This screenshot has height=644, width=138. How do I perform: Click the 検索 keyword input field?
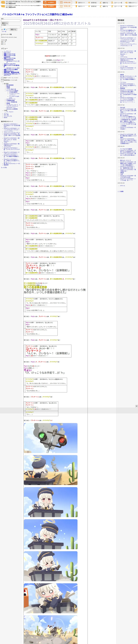11,21
